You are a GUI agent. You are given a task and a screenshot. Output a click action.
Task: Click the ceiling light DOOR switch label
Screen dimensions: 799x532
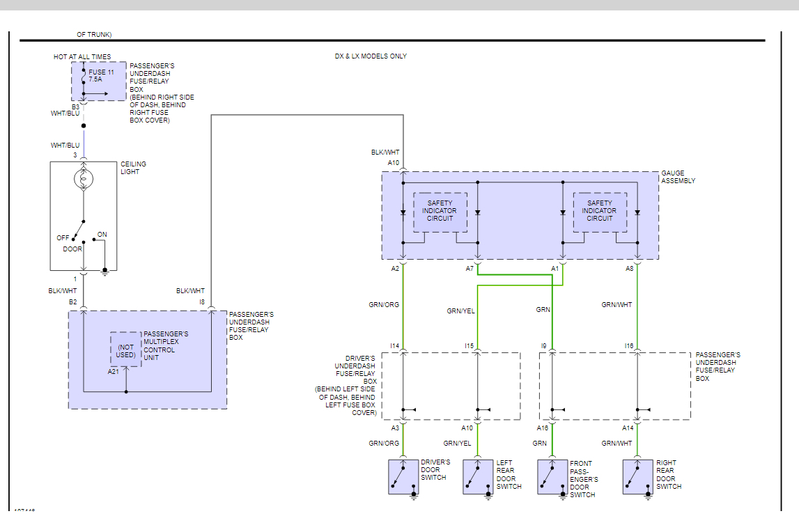[x=72, y=249]
